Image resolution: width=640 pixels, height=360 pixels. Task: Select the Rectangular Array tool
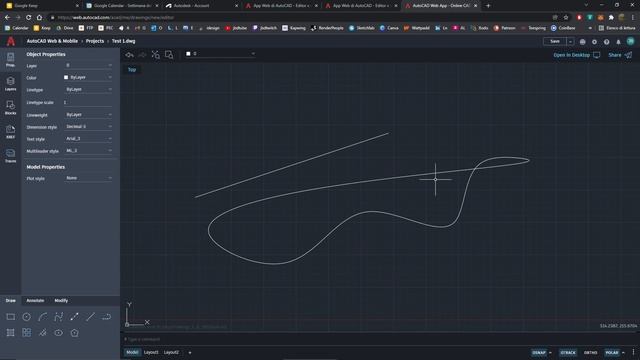(x=27, y=333)
